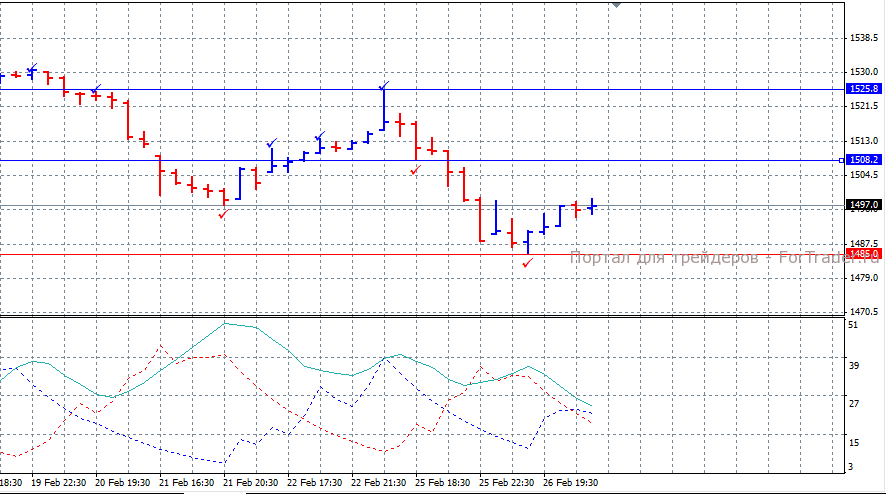Click the last blue price bar on the chart

(593, 206)
